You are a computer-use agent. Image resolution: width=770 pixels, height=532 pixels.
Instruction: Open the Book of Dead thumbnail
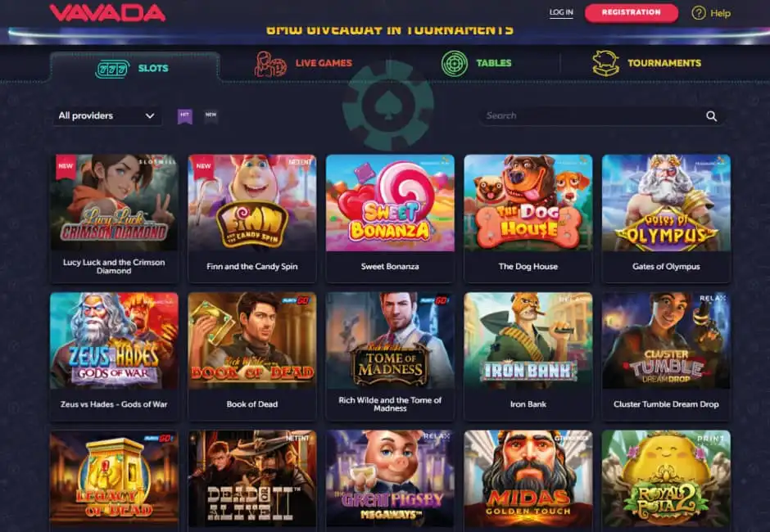tap(252, 340)
